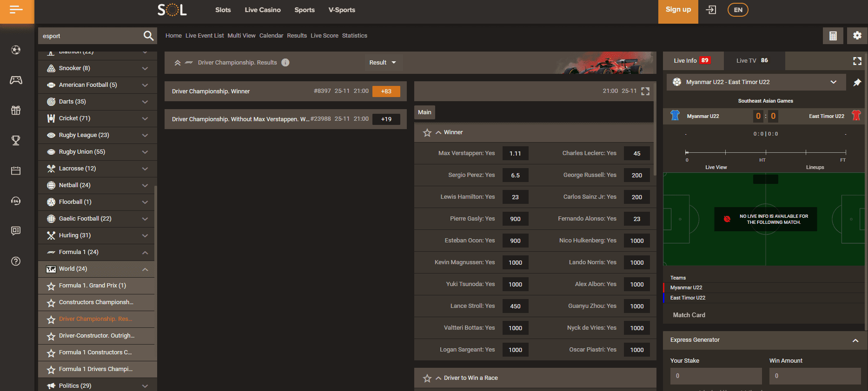
Task: Collapse all with double chevron icon
Action: (x=178, y=63)
